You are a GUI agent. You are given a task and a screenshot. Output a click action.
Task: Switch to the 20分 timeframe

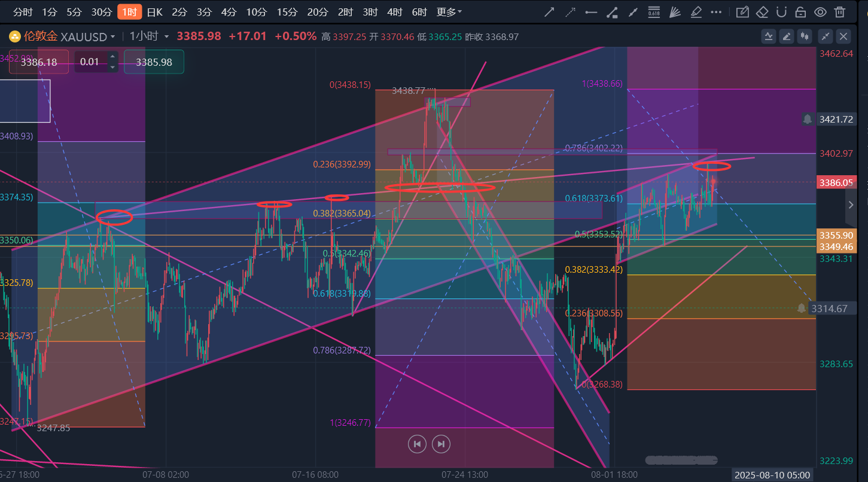coord(318,12)
